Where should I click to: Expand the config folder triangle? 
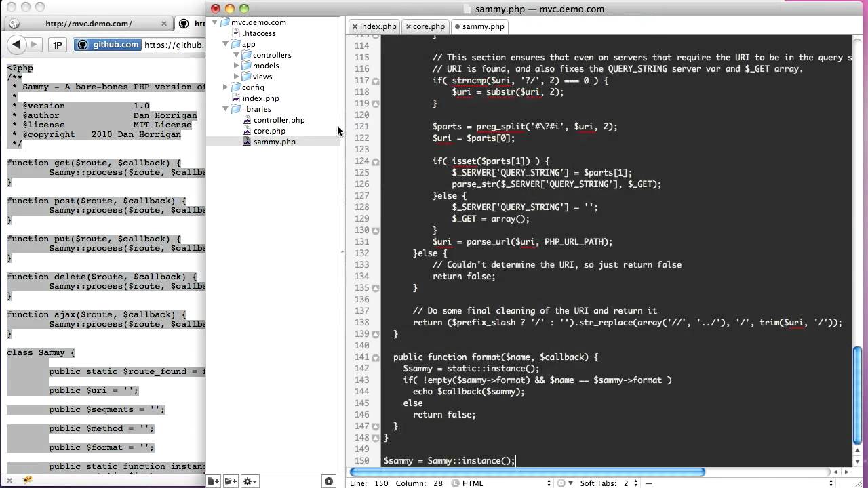226,87
